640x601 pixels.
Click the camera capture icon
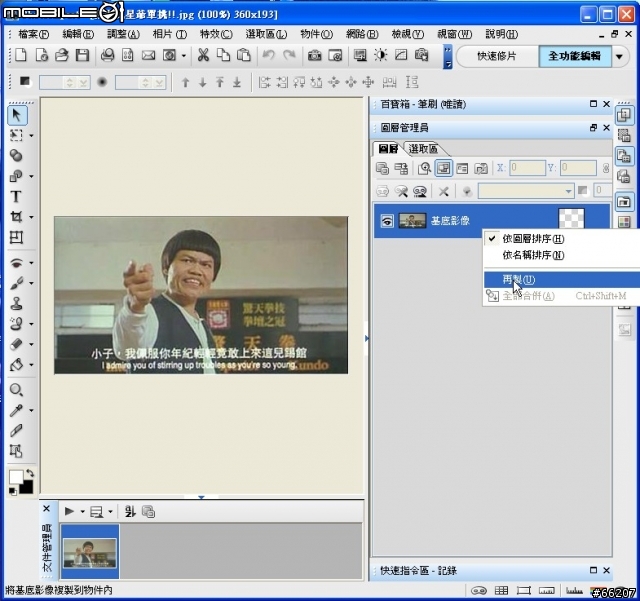coord(314,55)
